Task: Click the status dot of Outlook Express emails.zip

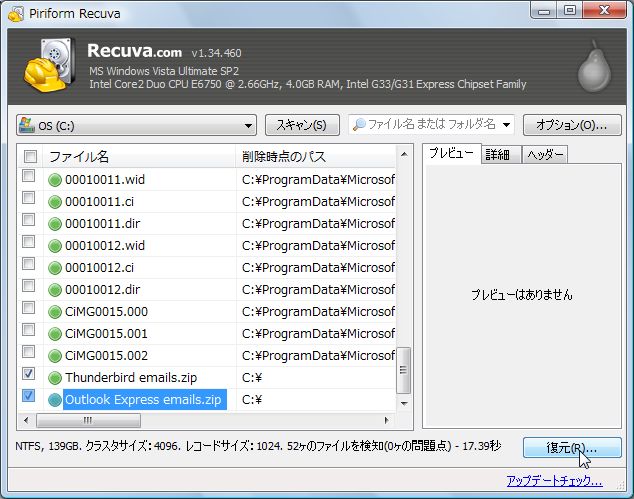Action: click(x=55, y=400)
